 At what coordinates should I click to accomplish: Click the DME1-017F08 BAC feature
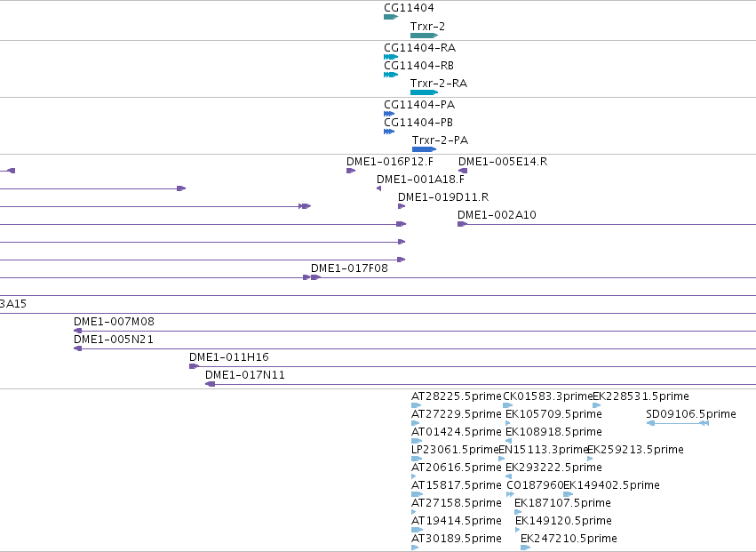[533, 277]
